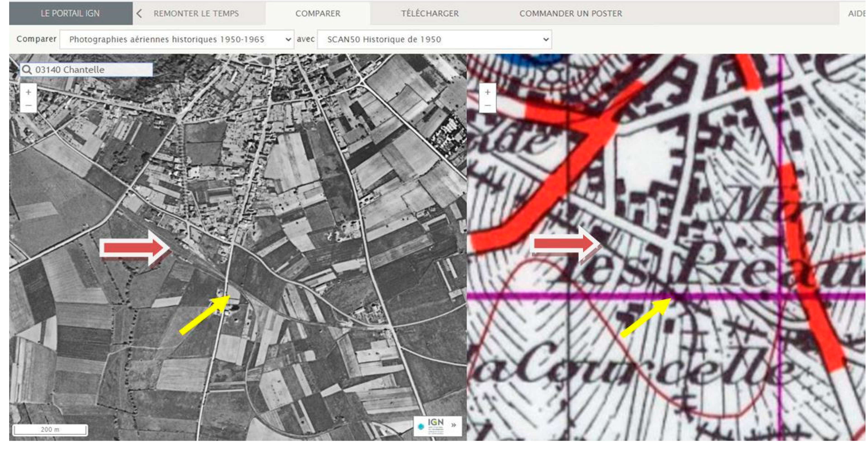Zoom out on the right SCAN50 map

(487, 106)
